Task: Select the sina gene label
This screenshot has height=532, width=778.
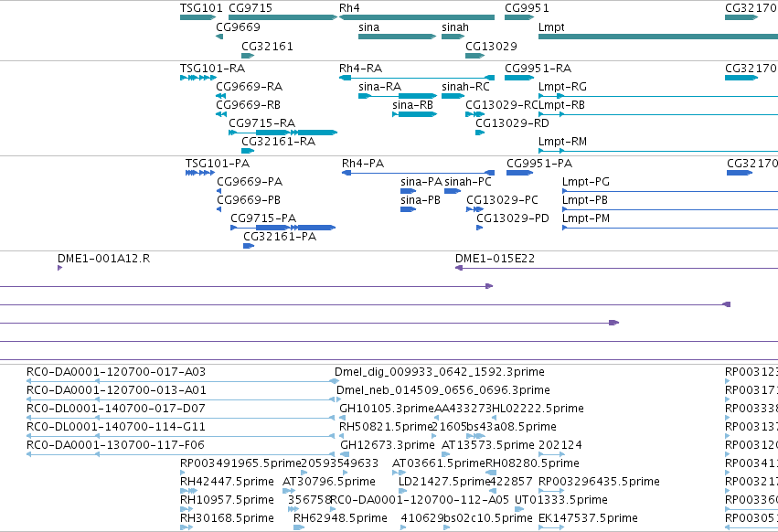Action: 369,27
